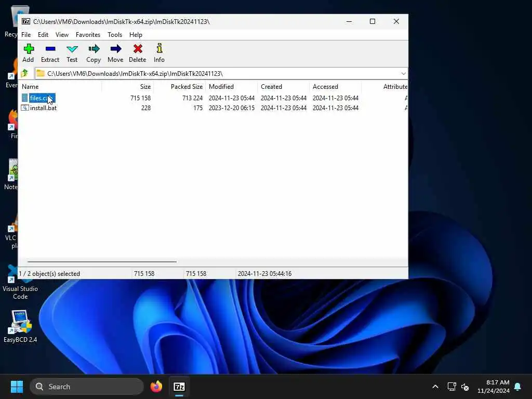The width and height of the screenshot is (532, 399).
Task: Select the install.bat file icon
Action: 25,108
